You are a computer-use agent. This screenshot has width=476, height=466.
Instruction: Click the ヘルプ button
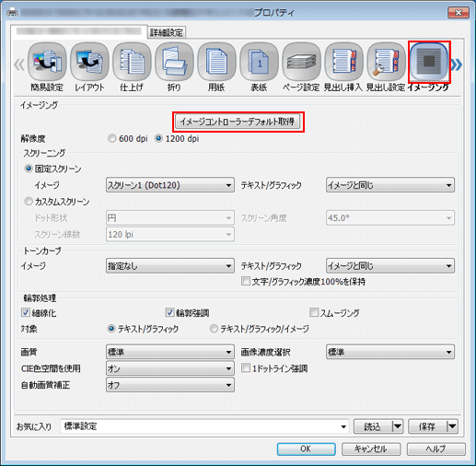[x=435, y=449]
